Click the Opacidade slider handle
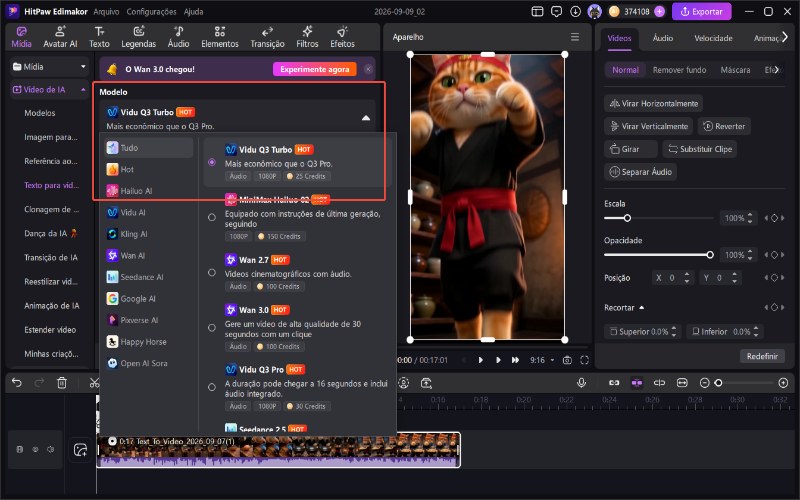Image resolution: width=800 pixels, height=500 pixels. coord(710,255)
